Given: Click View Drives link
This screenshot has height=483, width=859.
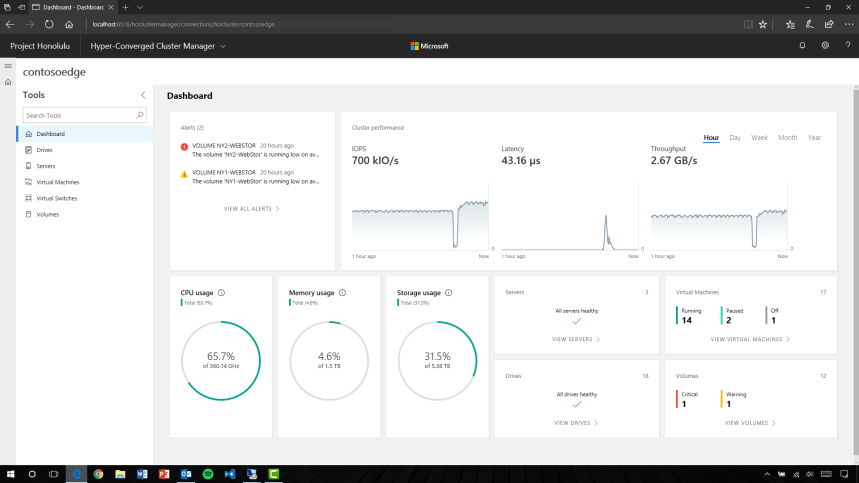Looking at the screenshot, I should point(576,423).
